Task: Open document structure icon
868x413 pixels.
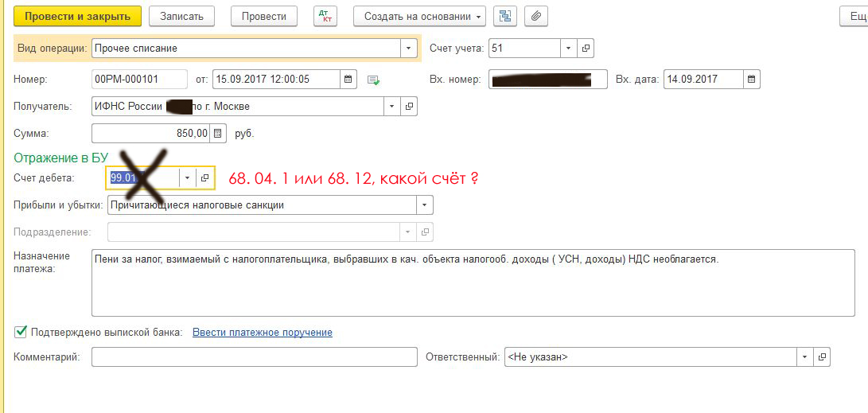Action: click(x=504, y=16)
